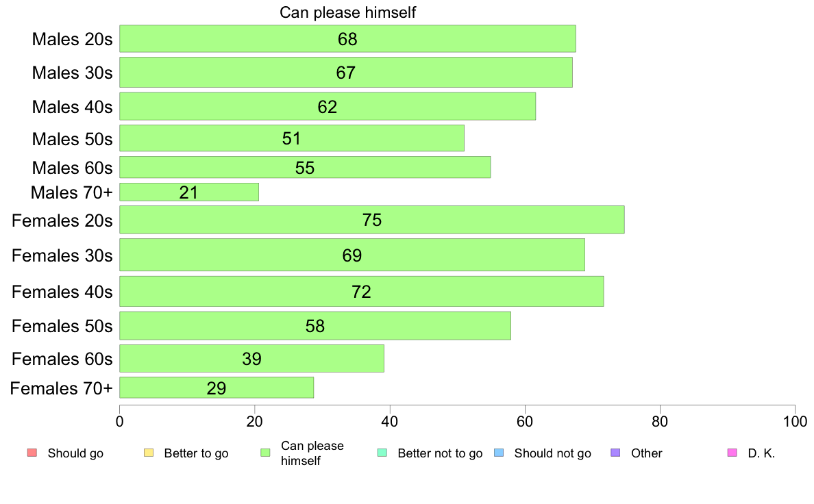Select the Better not to go swatch

[x=382, y=453]
